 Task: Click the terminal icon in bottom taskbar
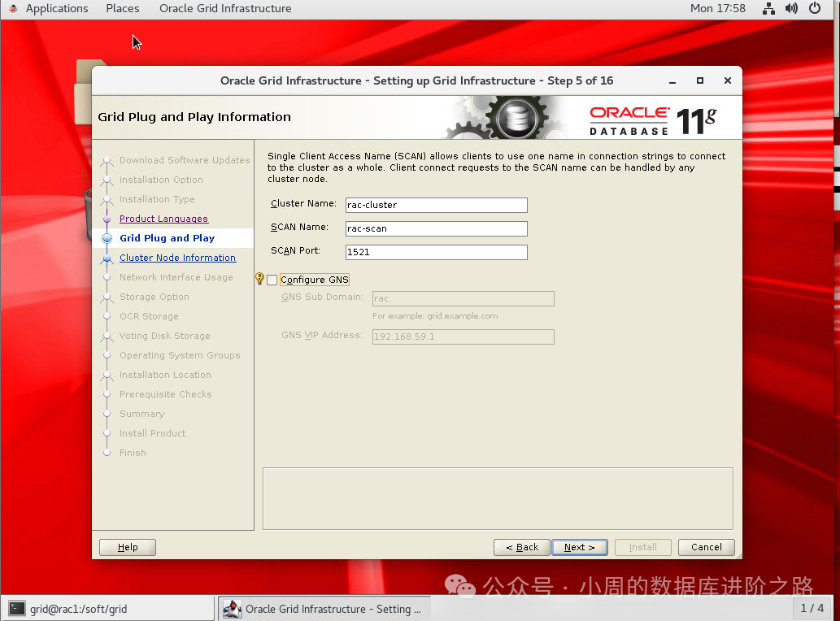16,609
